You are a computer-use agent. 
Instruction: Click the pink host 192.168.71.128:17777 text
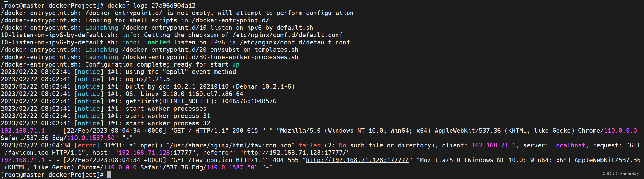click(x=155, y=153)
